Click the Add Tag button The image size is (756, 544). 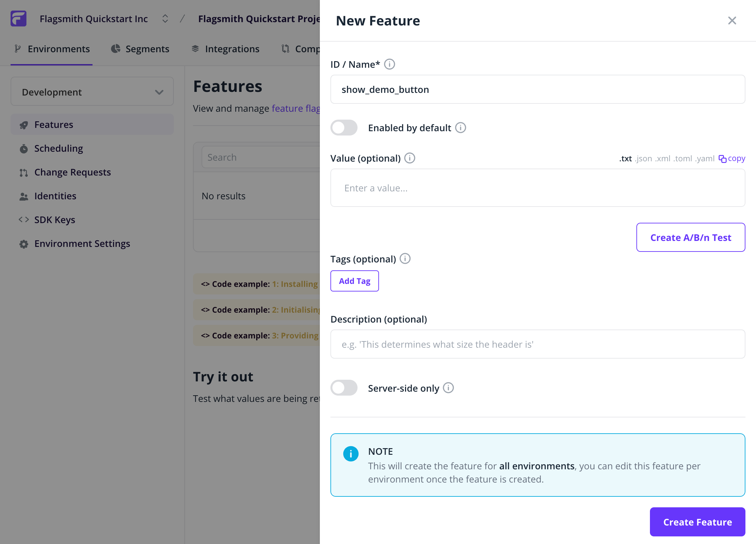[354, 281]
